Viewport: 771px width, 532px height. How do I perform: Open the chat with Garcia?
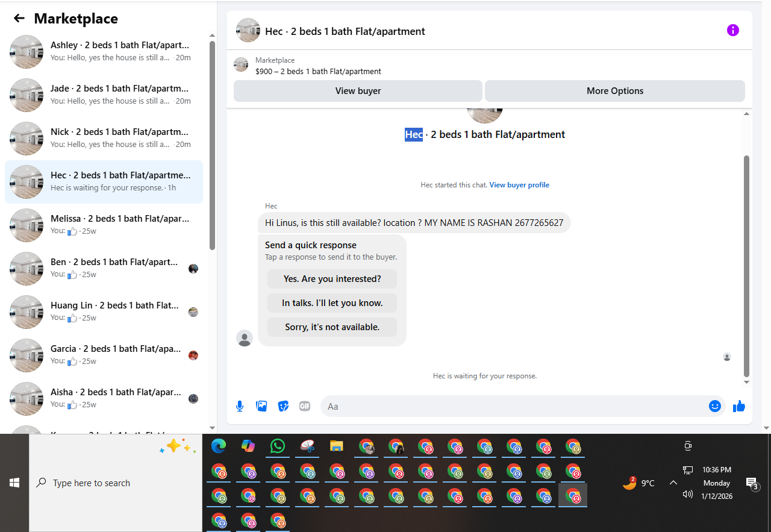point(104,355)
